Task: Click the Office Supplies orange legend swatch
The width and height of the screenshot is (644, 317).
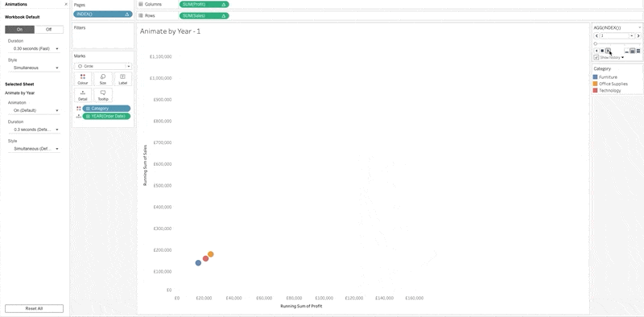Action: [x=595, y=84]
